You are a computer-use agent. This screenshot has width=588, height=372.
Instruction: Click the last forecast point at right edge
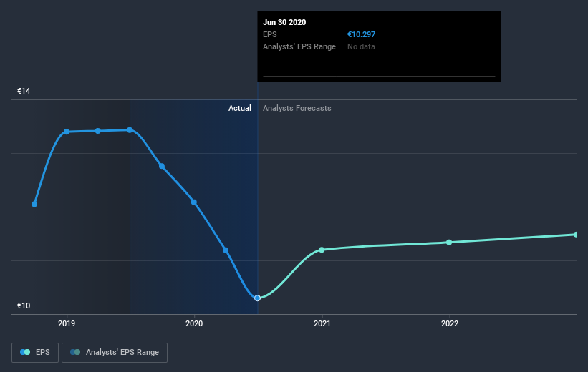[x=575, y=235]
